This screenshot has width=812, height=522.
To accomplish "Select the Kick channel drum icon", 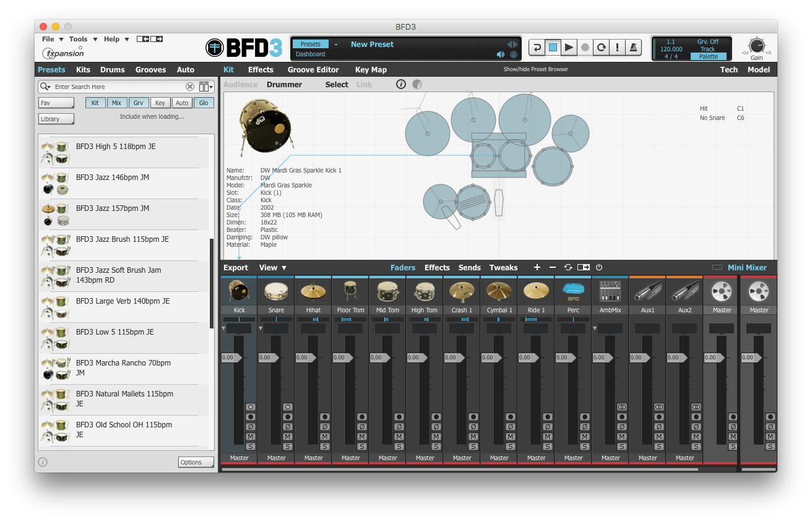I will pyautogui.click(x=239, y=291).
